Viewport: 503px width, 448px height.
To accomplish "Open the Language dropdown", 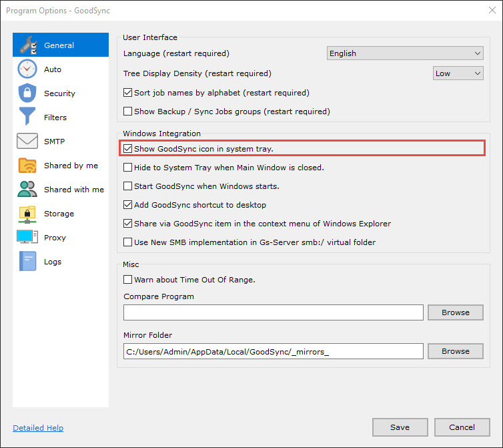I will tap(405, 53).
